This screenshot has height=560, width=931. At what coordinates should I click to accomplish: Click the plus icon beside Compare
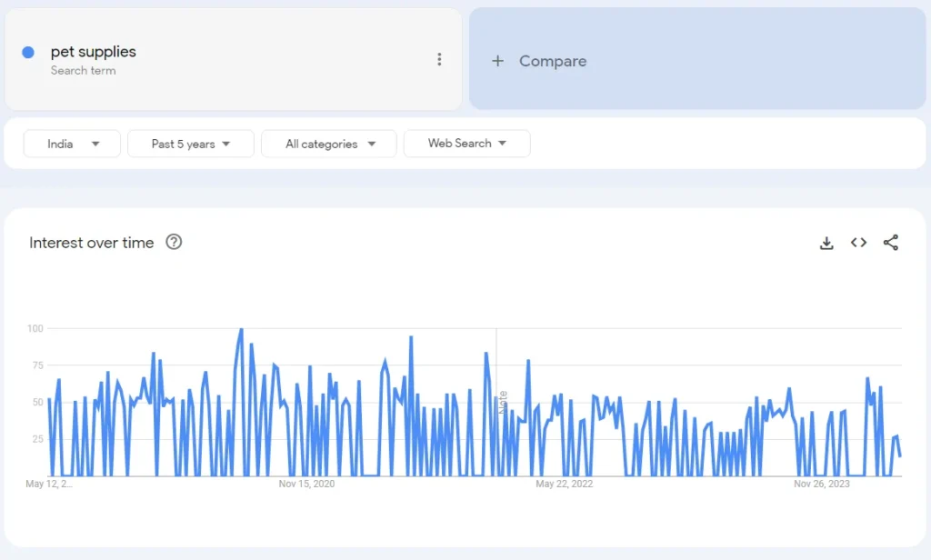point(497,61)
